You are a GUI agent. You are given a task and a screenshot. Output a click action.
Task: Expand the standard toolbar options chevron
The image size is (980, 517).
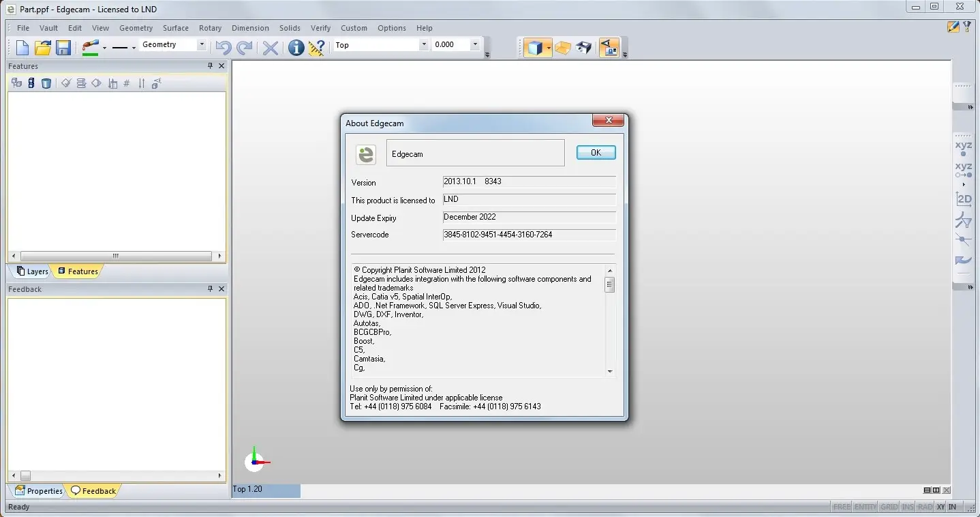pos(487,55)
